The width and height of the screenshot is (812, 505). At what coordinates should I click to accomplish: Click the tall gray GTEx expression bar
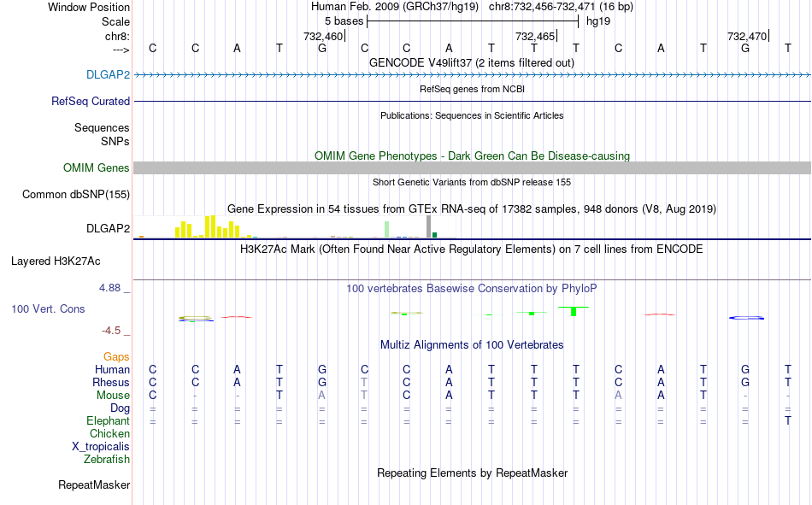428,226
